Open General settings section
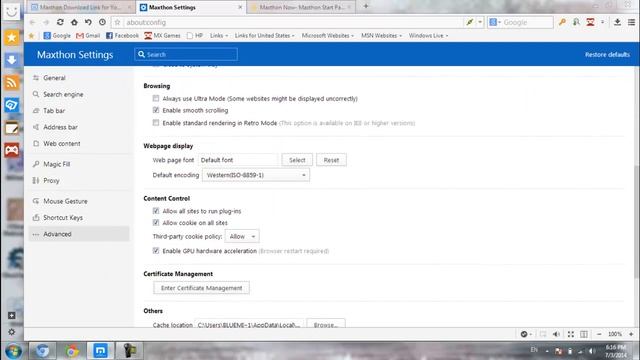640x360 pixels. point(79,78)
